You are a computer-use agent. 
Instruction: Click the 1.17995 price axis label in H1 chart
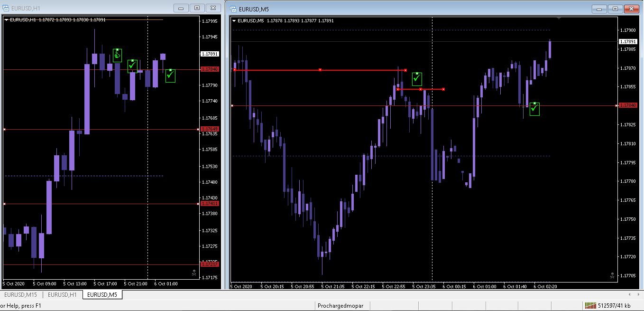pos(210,21)
